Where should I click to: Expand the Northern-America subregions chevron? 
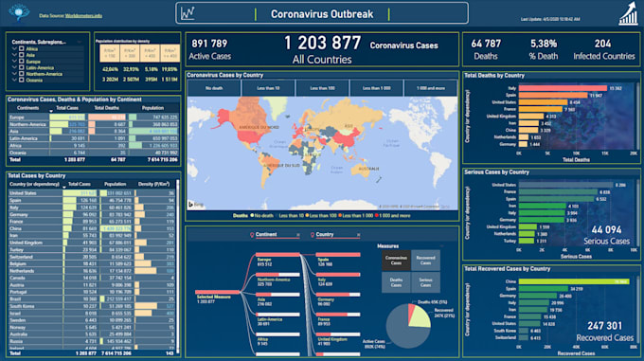click(x=14, y=74)
